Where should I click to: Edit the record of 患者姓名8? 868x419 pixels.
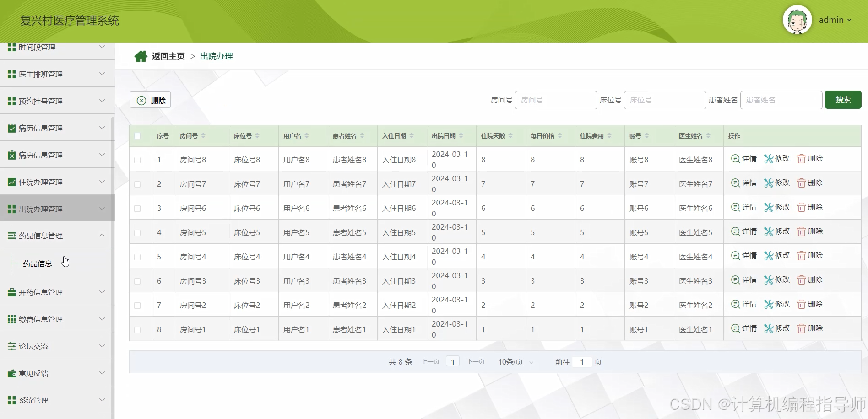pos(777,159)
